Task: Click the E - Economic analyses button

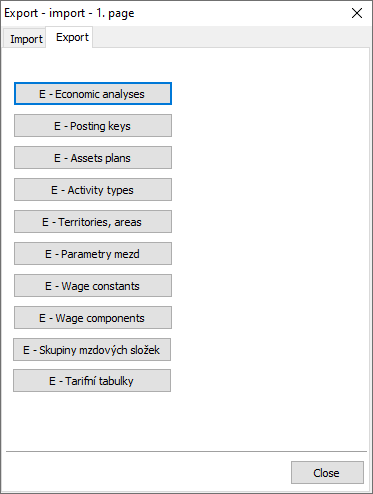Action: point(93,94)
